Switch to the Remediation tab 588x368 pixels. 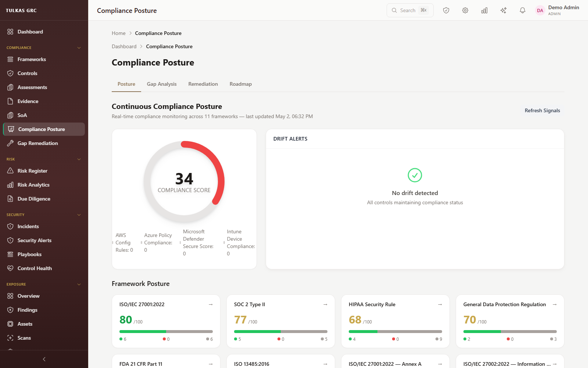(x=203, y=84)
